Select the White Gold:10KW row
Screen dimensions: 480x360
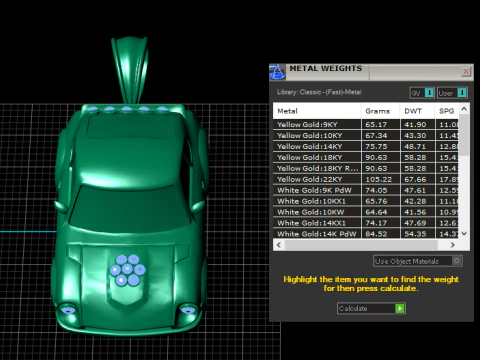point(366,212)
